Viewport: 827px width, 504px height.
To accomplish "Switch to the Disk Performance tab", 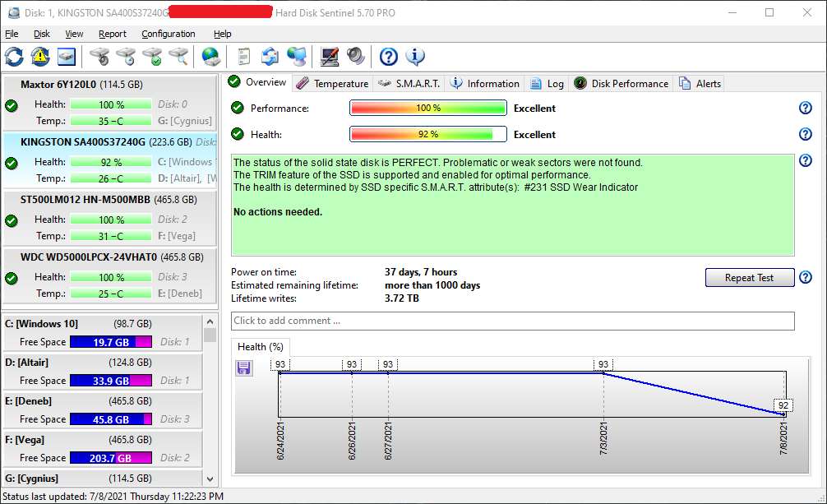I will [621, 83].
